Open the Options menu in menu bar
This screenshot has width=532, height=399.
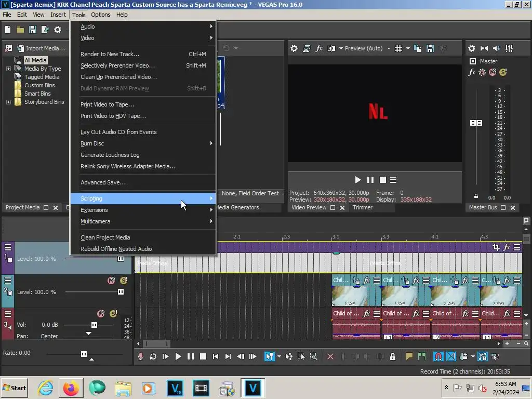pos(100,15)
